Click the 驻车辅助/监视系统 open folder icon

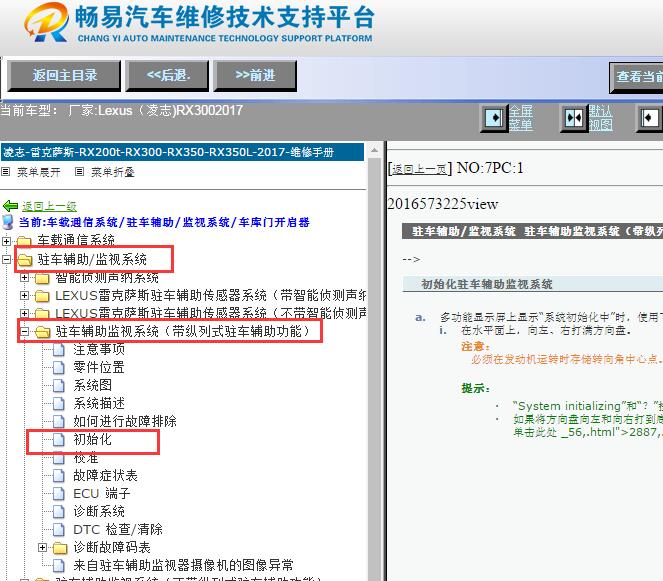click(x=25, y=260)
